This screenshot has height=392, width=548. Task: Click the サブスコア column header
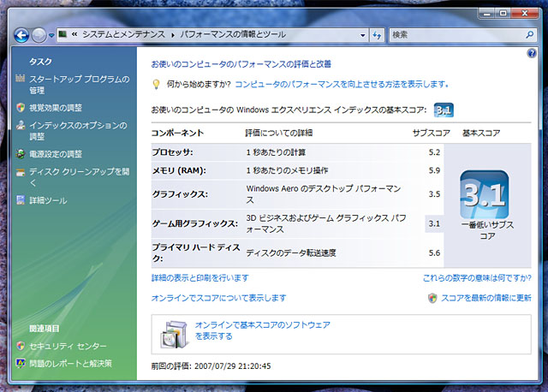click(432, 134)
